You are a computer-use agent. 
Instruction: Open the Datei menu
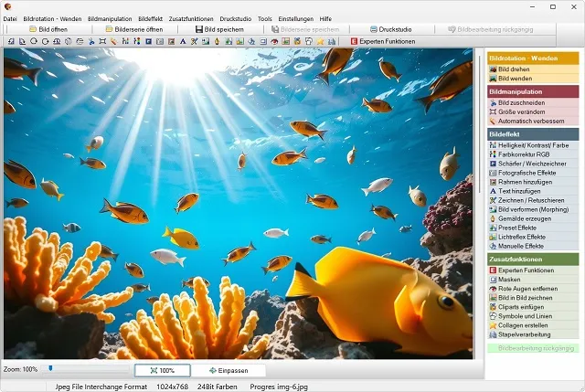(10, 18)
